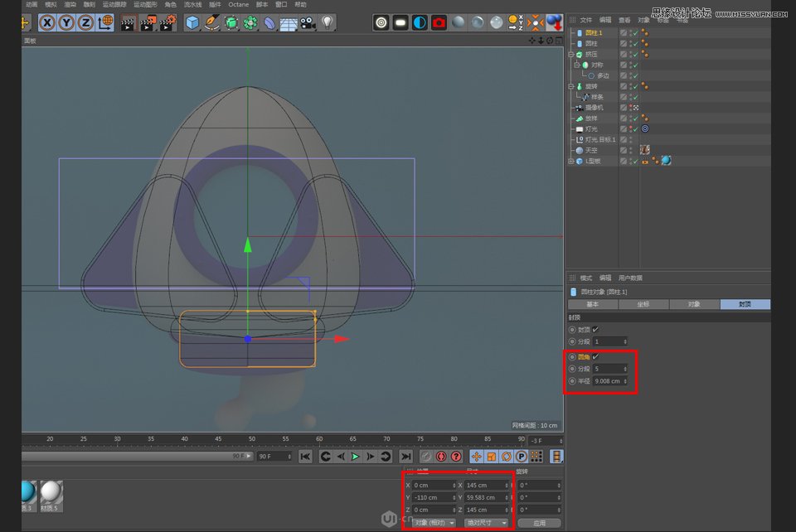Uncheck the 封顶 caps checkbox
Screen dimensions: 796x532
pos(595,329)
